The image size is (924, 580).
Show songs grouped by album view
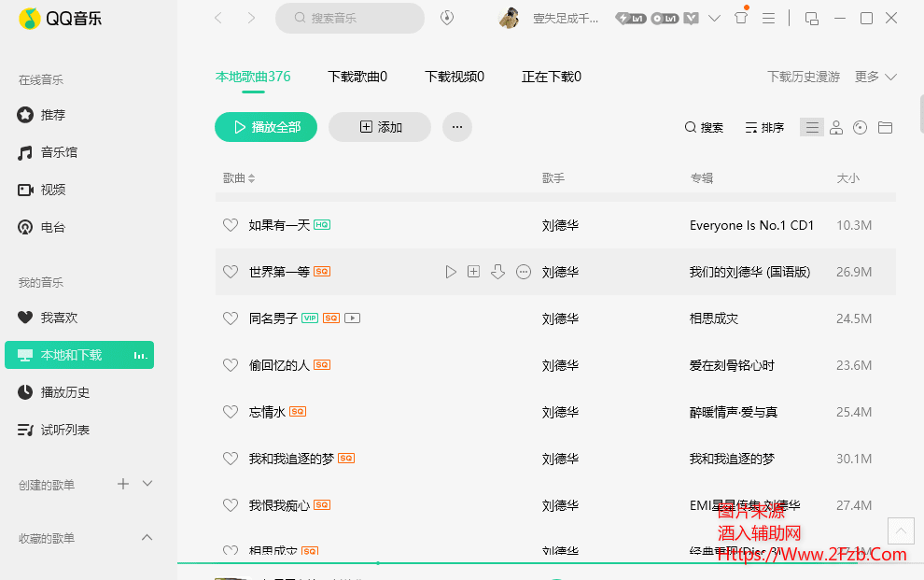(861, 128)
